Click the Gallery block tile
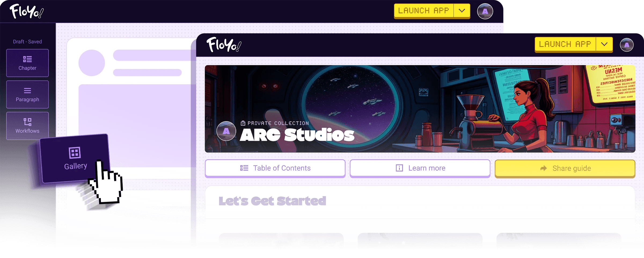 pos(75,159)
